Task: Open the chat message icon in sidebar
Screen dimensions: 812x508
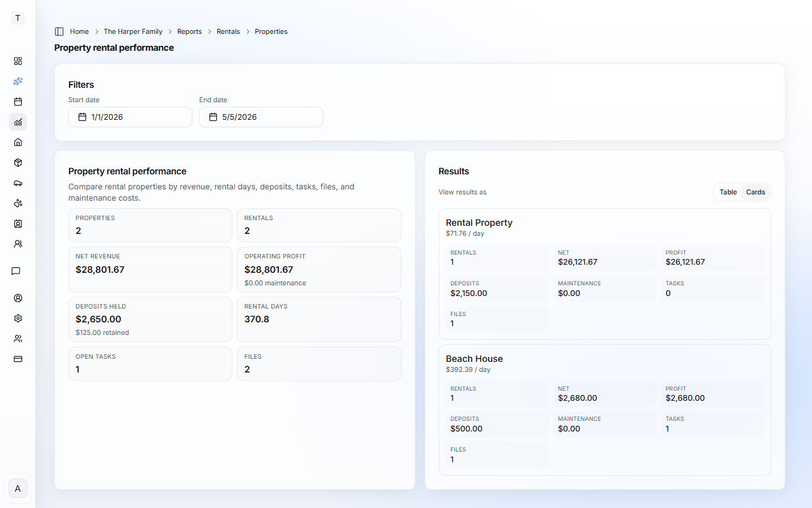Action: coord(16,271)
